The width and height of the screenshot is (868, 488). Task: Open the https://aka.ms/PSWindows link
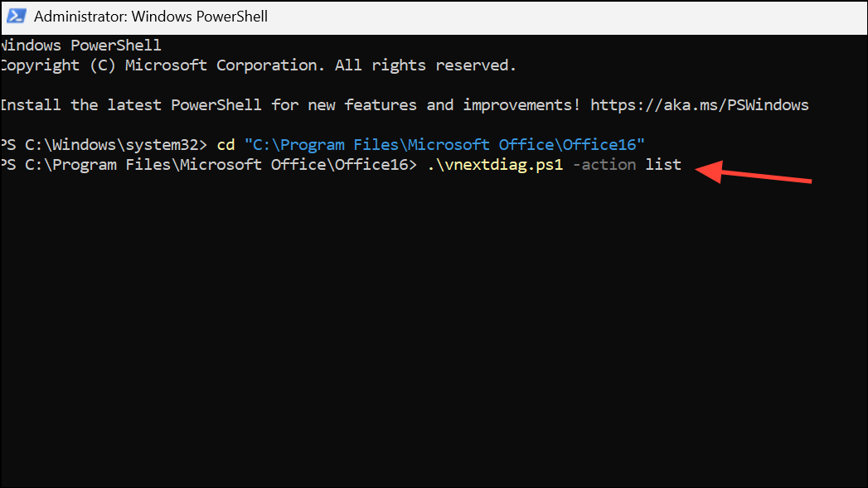pos(699,105)
